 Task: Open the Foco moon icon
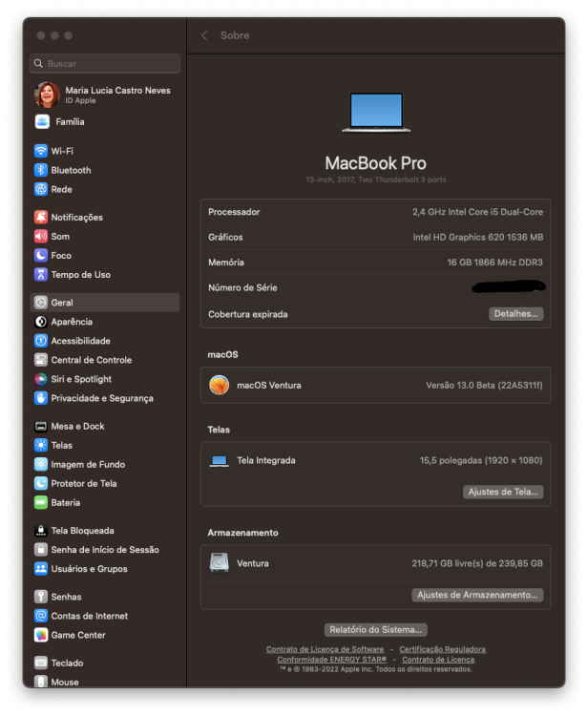pos(41,255)
